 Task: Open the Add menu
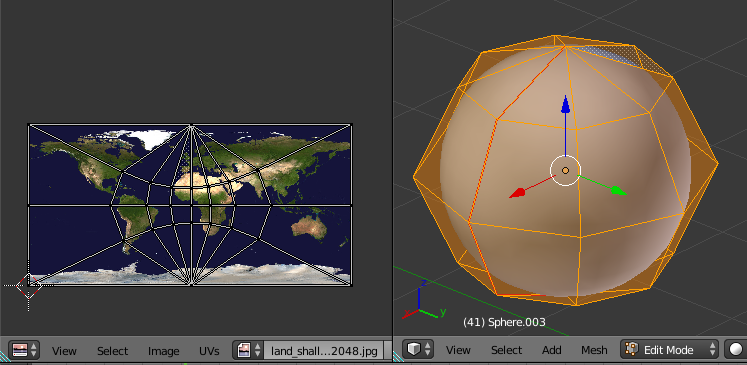click(x=552, y=350)
